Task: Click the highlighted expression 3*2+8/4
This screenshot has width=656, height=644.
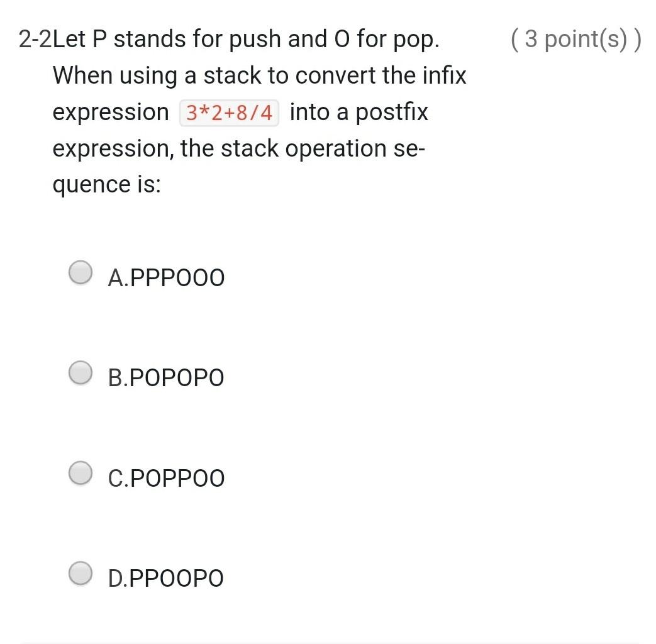Action: [x=230, y=112]
